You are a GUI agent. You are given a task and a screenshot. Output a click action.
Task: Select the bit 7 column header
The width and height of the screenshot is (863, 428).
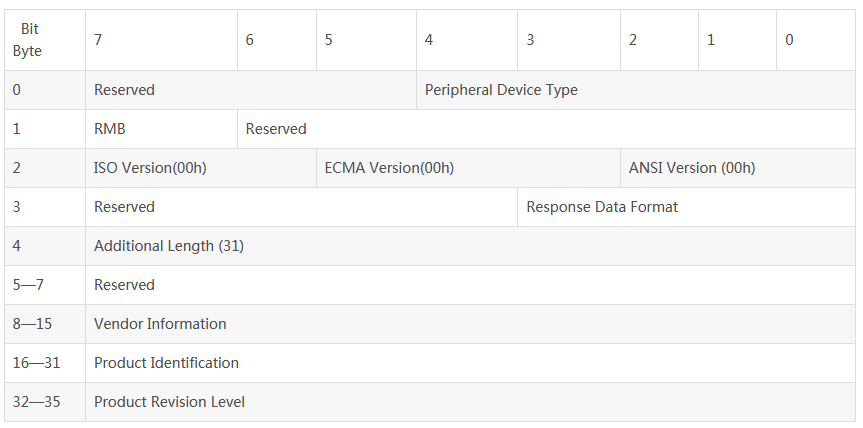click(161, 40)
